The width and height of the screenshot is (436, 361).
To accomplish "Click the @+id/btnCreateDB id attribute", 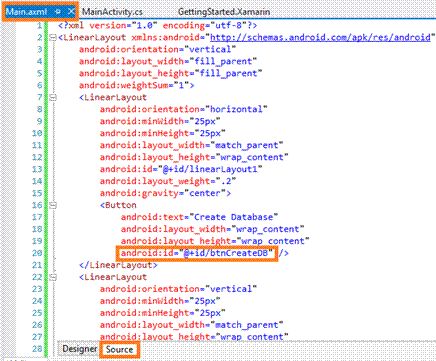I will pyautogui.click(x=197, y=253).
